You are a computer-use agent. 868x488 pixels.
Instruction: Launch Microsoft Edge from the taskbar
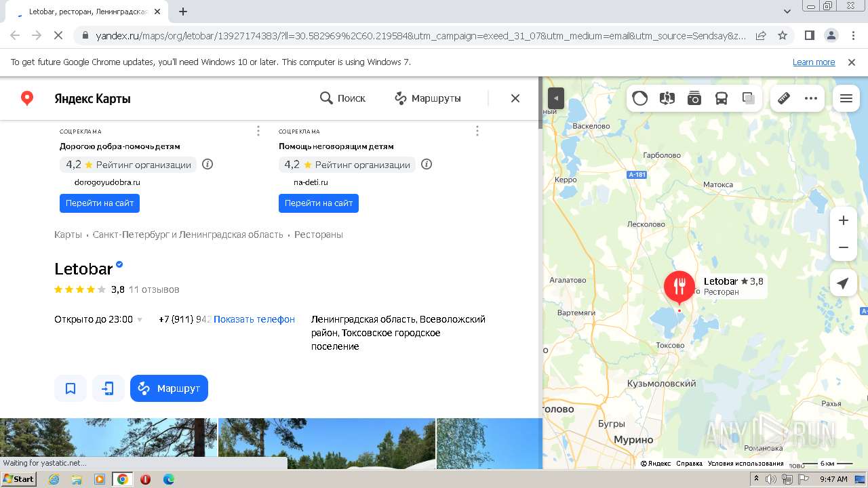pos(168,479)
